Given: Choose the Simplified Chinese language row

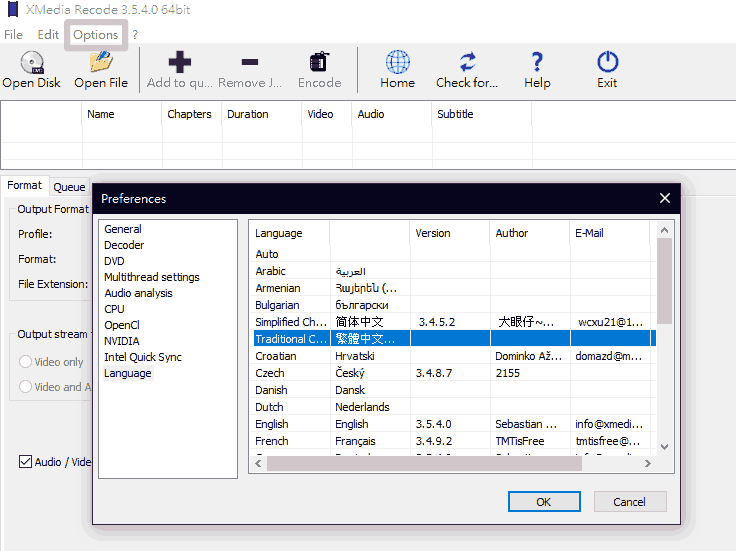Looking at the screenshot, I should tap(454, 321).
